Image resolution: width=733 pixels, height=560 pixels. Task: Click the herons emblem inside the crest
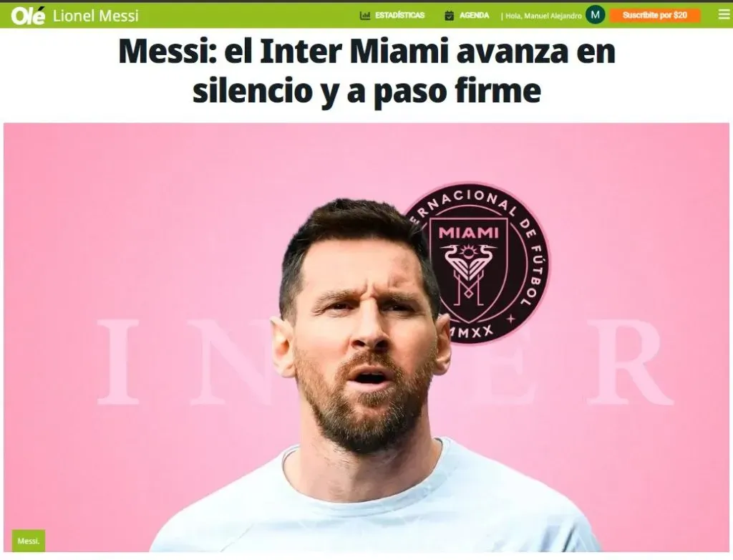pyautogui.click(x=467, y=274)
